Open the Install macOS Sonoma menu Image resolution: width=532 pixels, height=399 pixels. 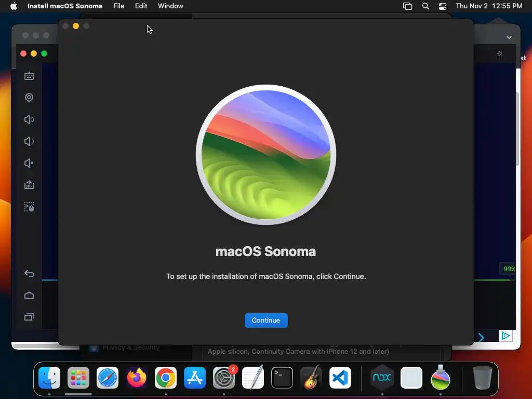pyautogui.click(x=65, y=6)
